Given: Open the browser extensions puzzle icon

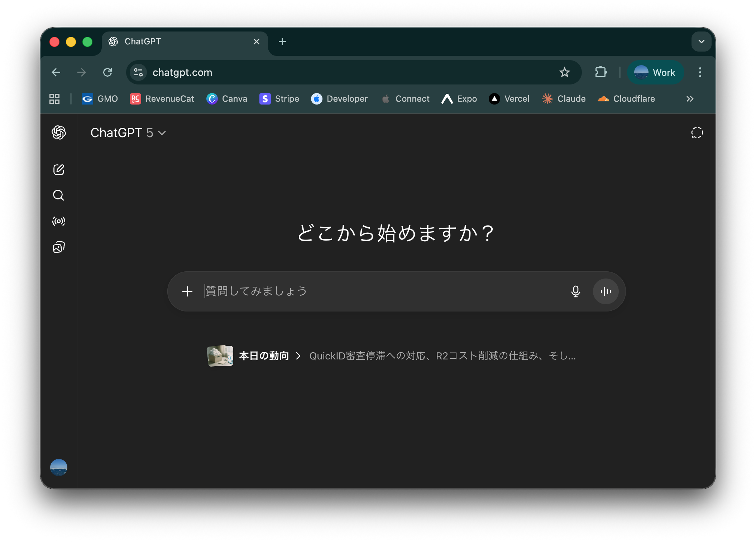Looking at the screenshot, I should click(601, 72).
